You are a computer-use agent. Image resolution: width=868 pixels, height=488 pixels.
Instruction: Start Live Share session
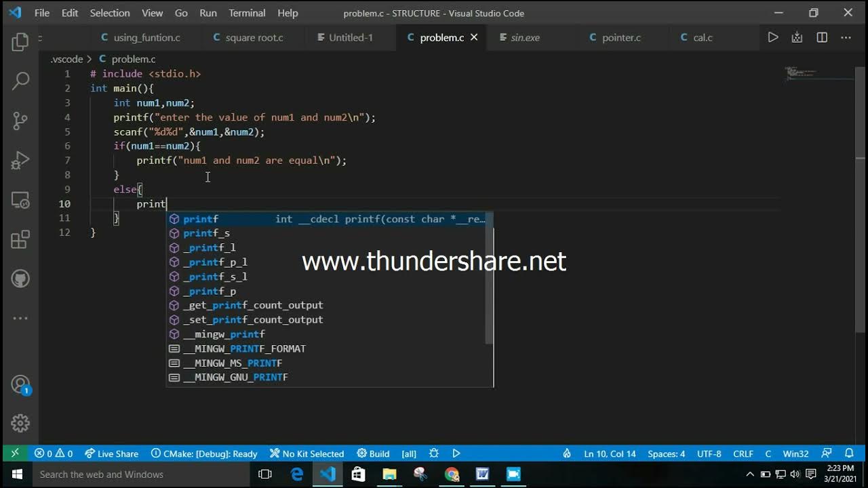111,453
